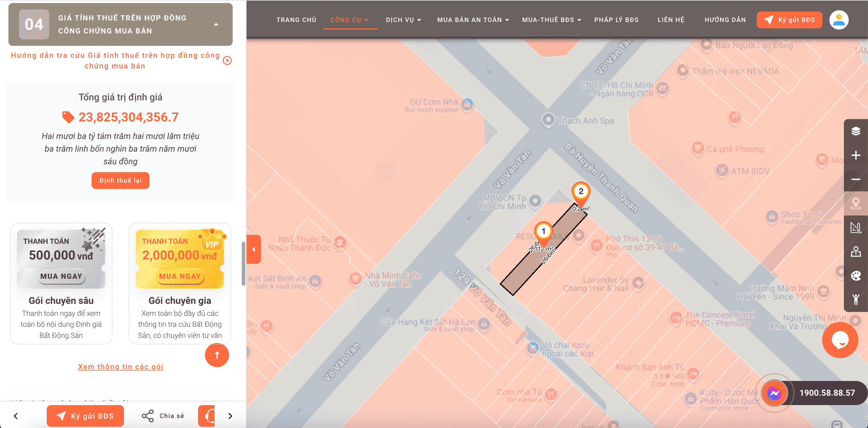This screenshot has width=868, height=428.
Task: Click the Nhà Minh Cafe map pin
Action: tap(355, 279)
